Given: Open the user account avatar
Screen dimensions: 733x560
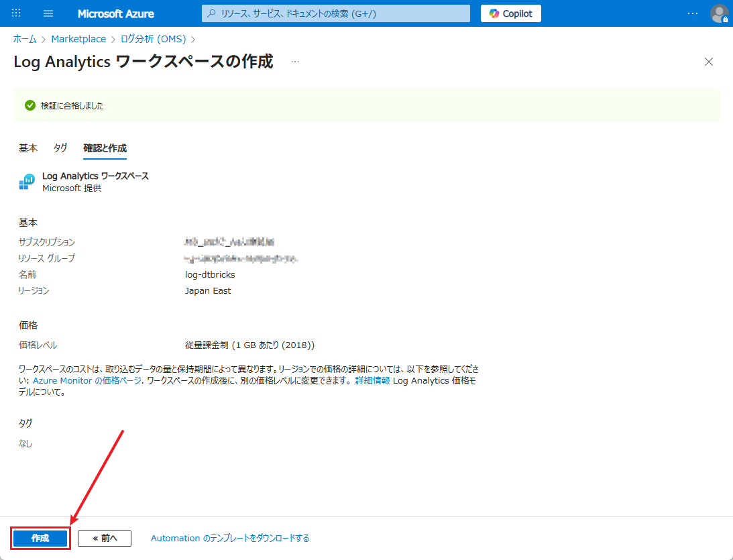Looking at the screenshot, I should tap(719, 13).
